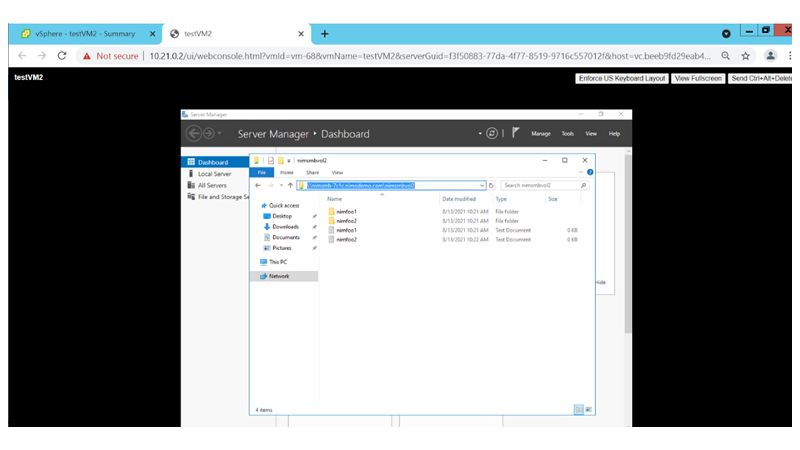This screenshot has width=800, height=450.
Task: Click the Explorer search magnifier icon
Action: [584, 185]
